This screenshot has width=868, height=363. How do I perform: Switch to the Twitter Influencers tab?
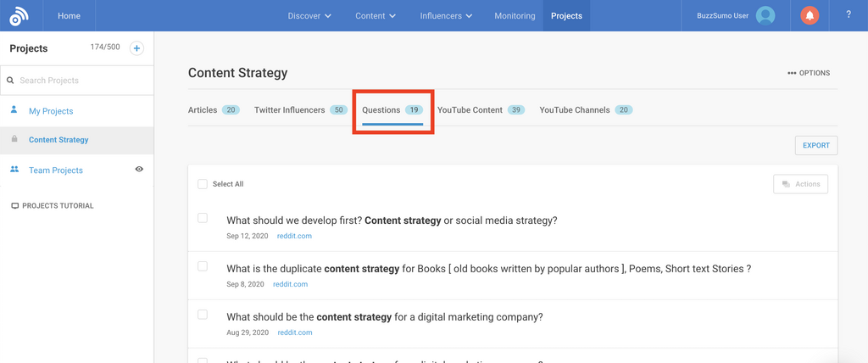tap(289, 110)
